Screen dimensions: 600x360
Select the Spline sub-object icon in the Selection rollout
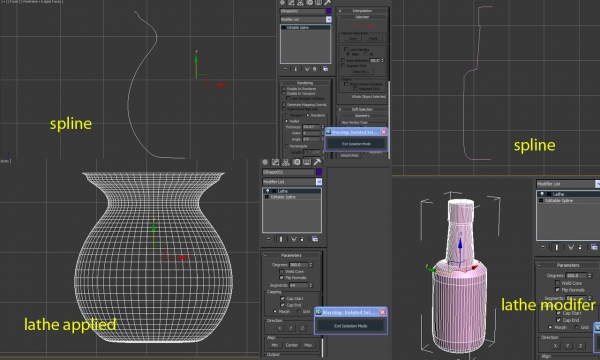(x=370, y=26)
